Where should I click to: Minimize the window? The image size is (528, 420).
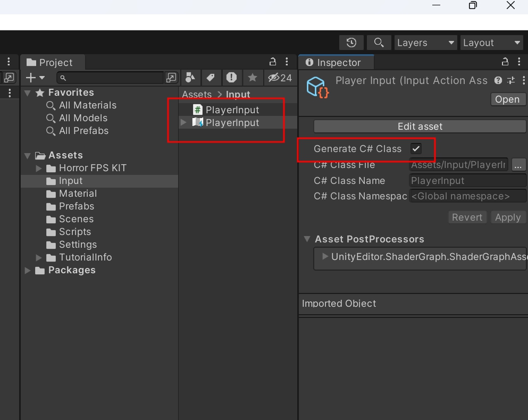pyautogui.click(x=436, y=5)
